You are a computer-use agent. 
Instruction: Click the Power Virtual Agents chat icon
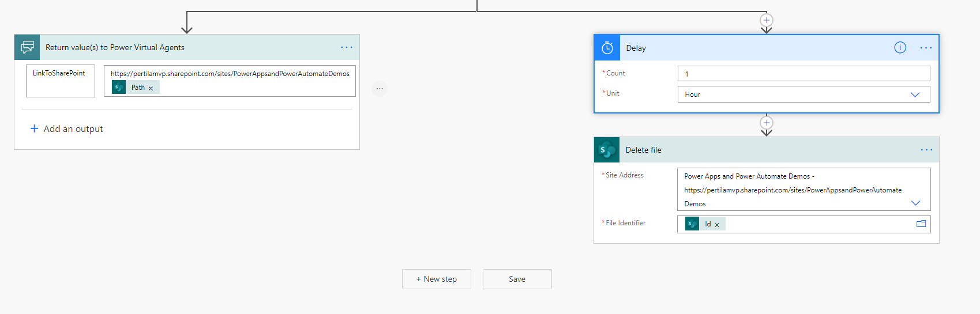[x=27, y=47]
